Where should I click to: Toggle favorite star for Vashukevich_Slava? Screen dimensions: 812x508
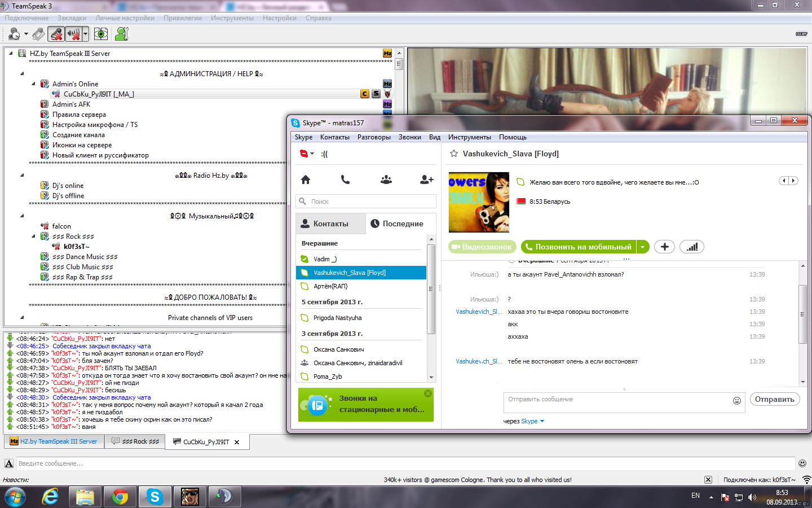453,154
